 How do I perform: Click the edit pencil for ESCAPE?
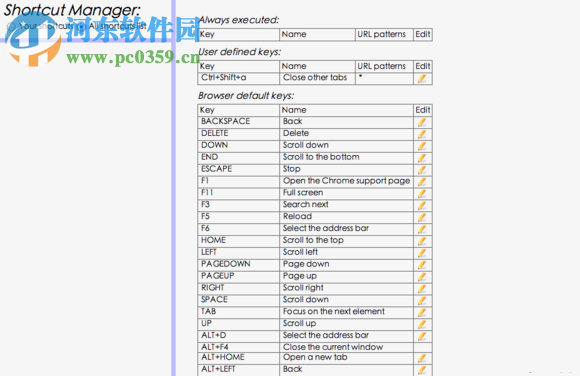422,170
